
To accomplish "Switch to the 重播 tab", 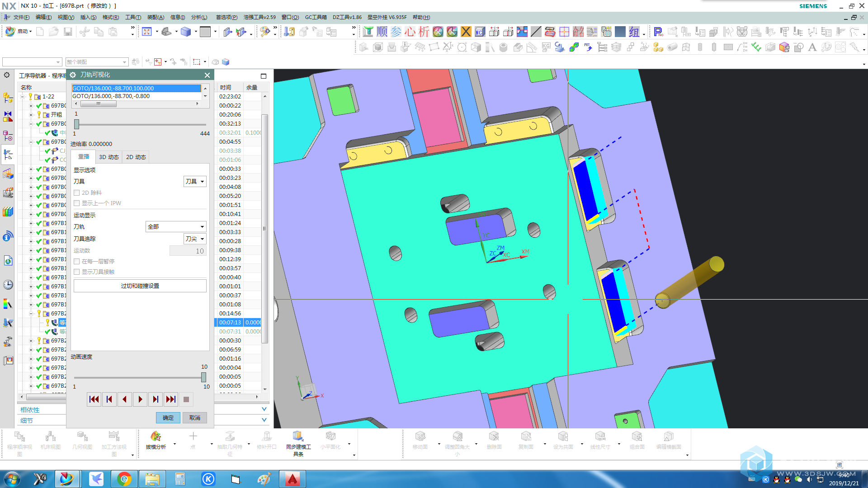I will click(x=84, y=157).
